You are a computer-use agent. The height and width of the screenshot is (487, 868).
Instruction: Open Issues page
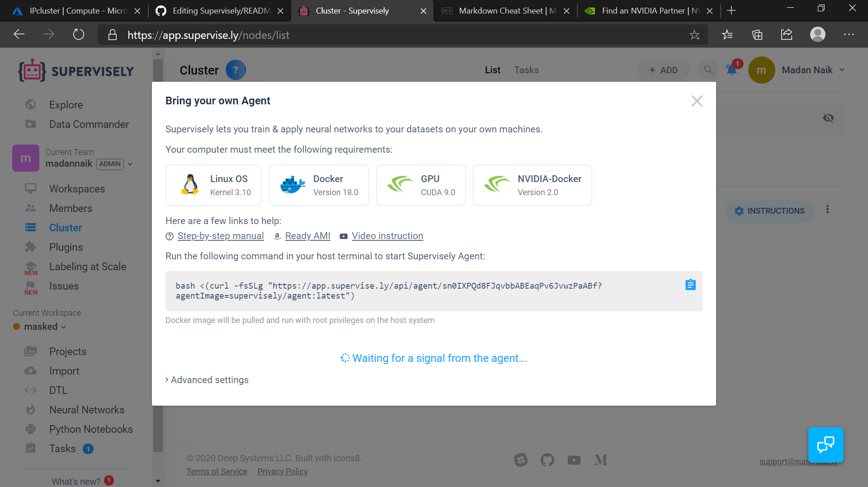pyautogui.click(x=64, y=286)
